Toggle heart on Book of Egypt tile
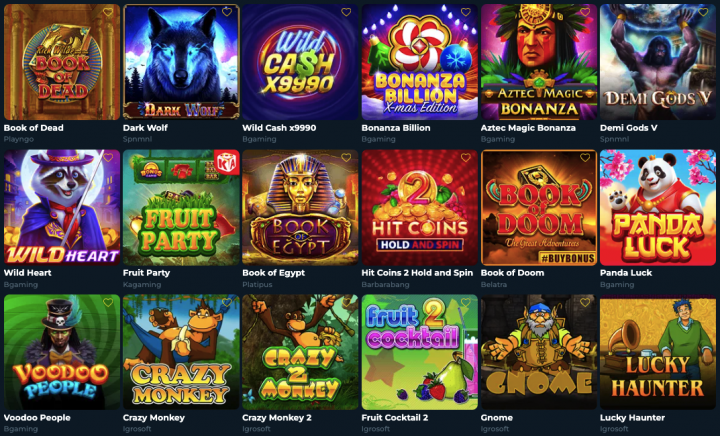This screenshot has height=436, width=720. coord(346,157)
